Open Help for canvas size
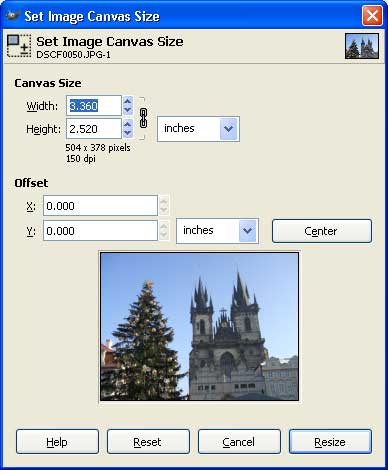388x470 pixels. click(x=57, y=442)
